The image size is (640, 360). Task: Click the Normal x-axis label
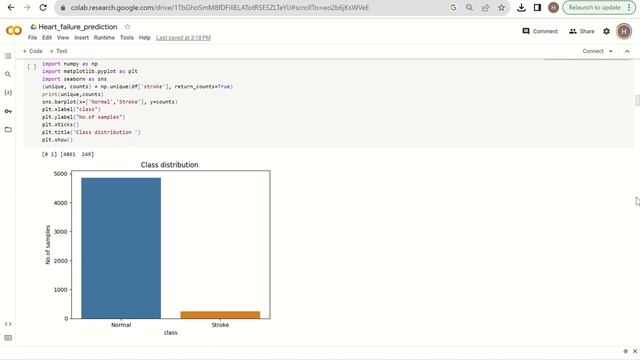(x=121, y=325)
